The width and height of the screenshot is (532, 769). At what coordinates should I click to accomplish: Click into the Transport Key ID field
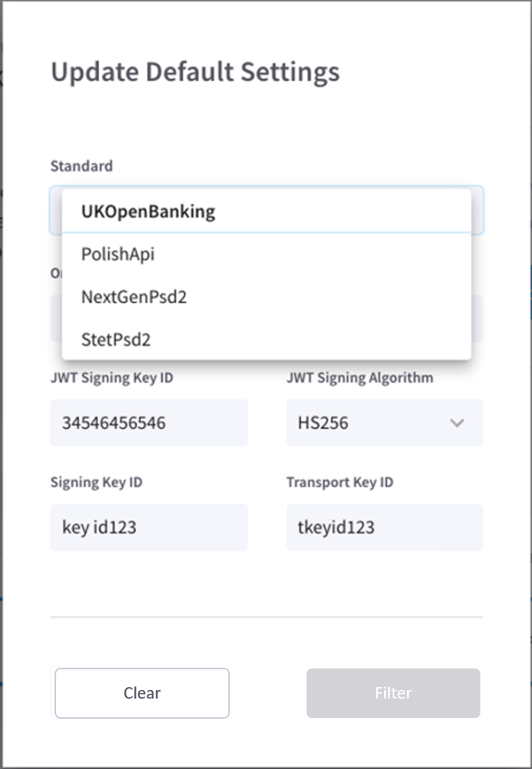point(384,528)
